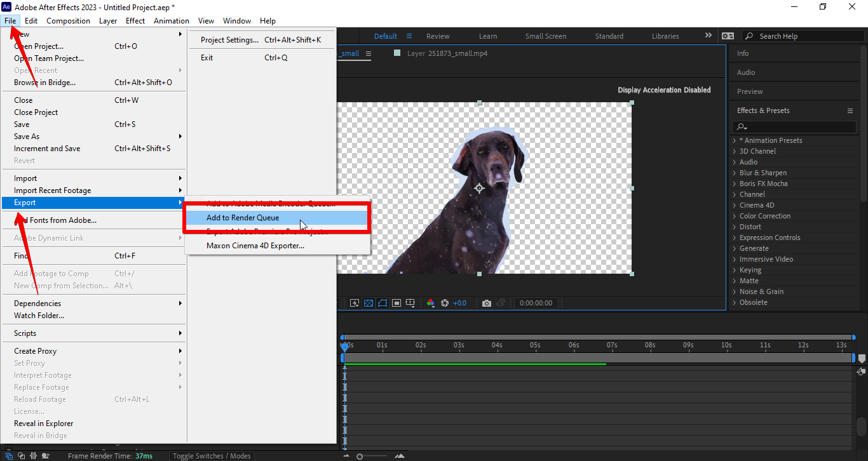Take a snapshot with the camera icon

(x=486, y=303)
